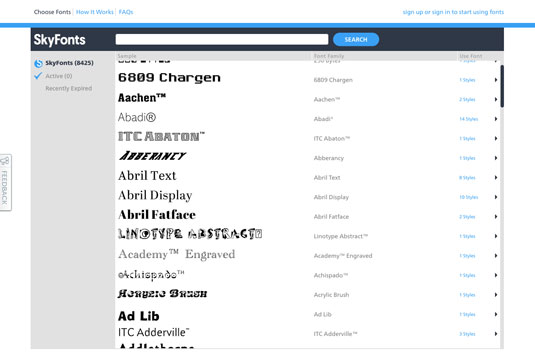Open Recently Expired list
The image size is (535, 361).
[69, 88]
